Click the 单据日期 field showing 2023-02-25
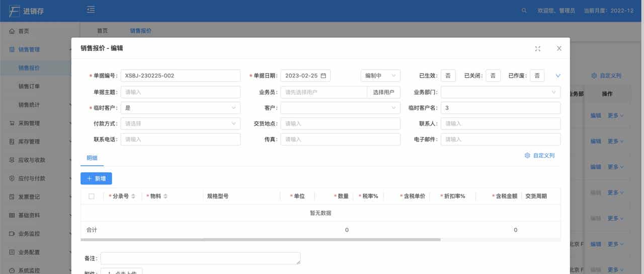Screen dimensions: 644x274 coord(305,76)
